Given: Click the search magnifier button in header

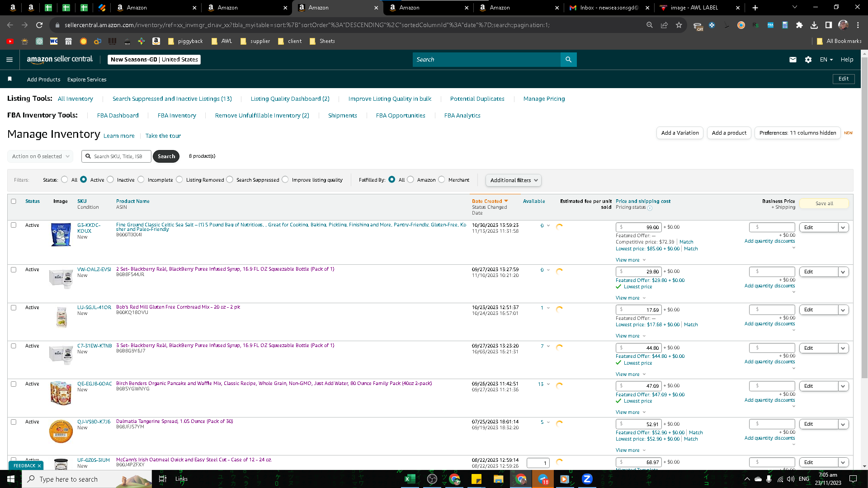Looking at the screenshot, I should click(568, 60).
